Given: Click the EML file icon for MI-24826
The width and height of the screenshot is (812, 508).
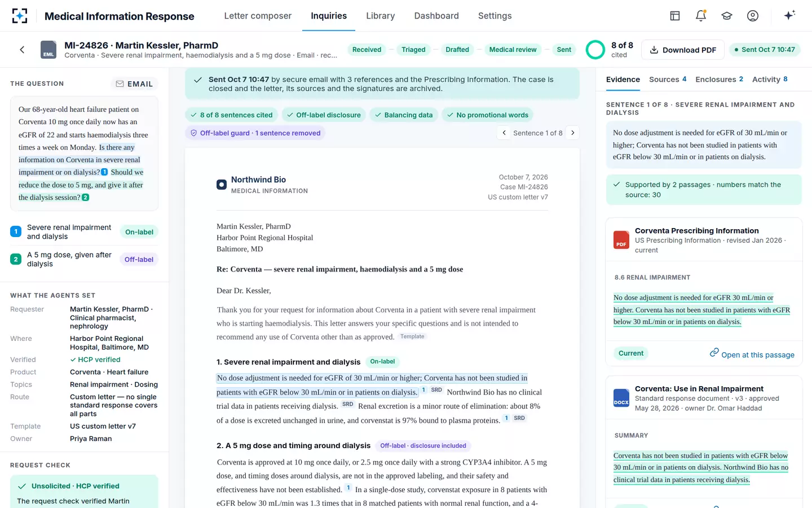Looking at the screenshot, I should (48, 50).
